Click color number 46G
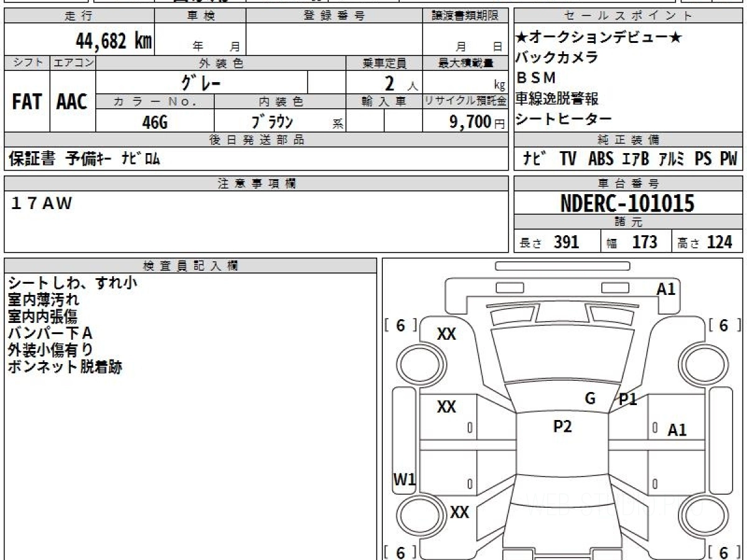Viewport: 747px width, 560px height. 154,122
